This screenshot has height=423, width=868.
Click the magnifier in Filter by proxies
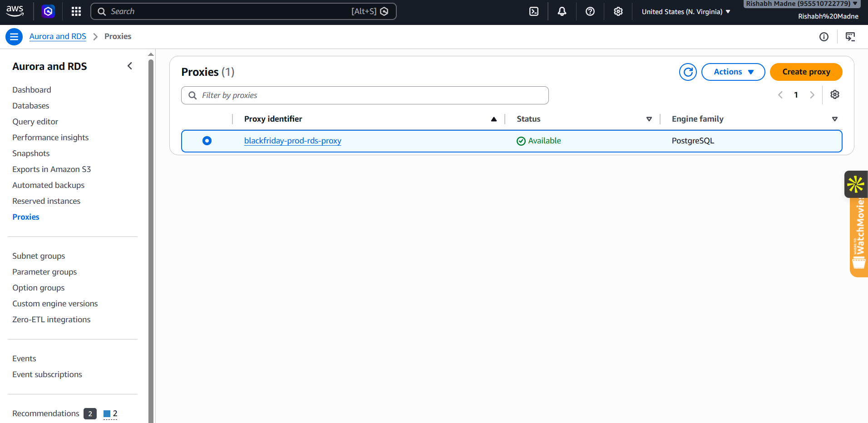tap(193, 95)
